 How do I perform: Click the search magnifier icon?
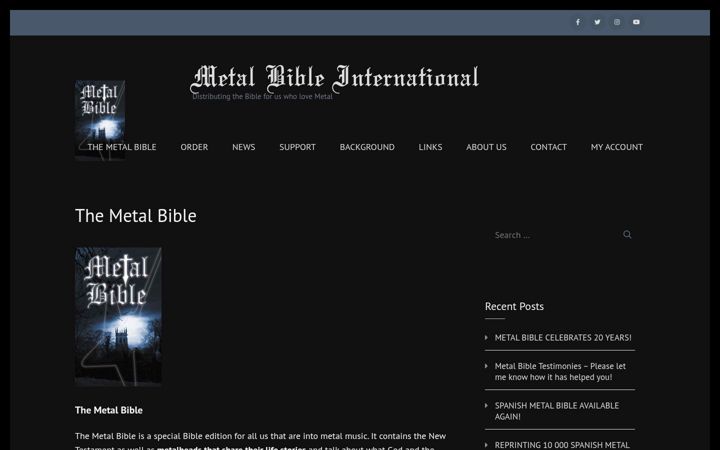[627, 235]
